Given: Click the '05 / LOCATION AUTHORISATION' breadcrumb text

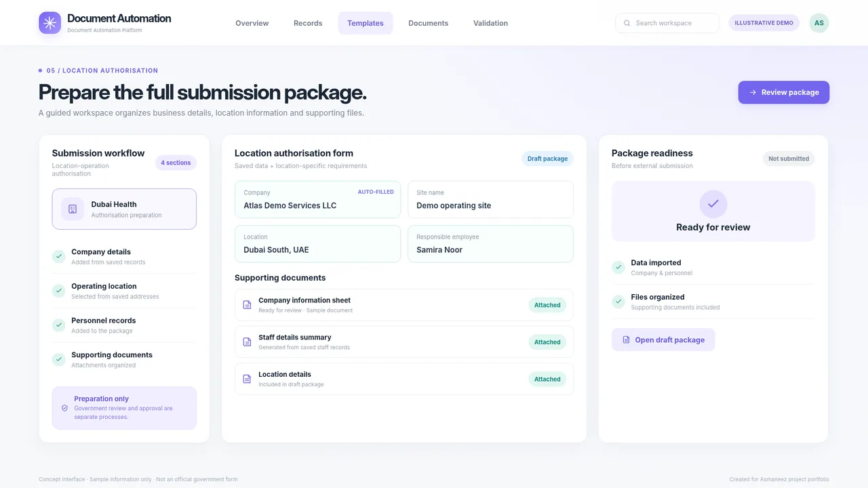Looking at the screenshot, I should point(102,70).
